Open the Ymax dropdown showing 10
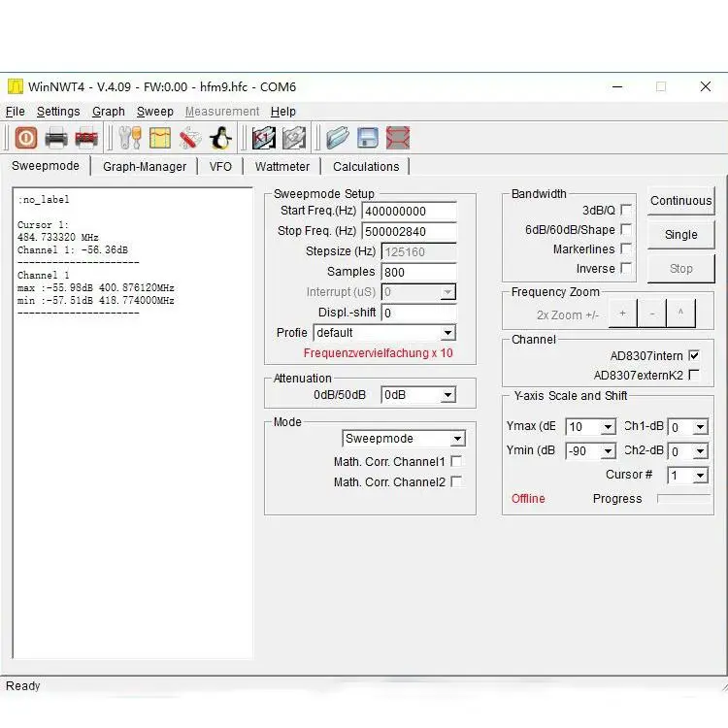 [x=590, y=427]
